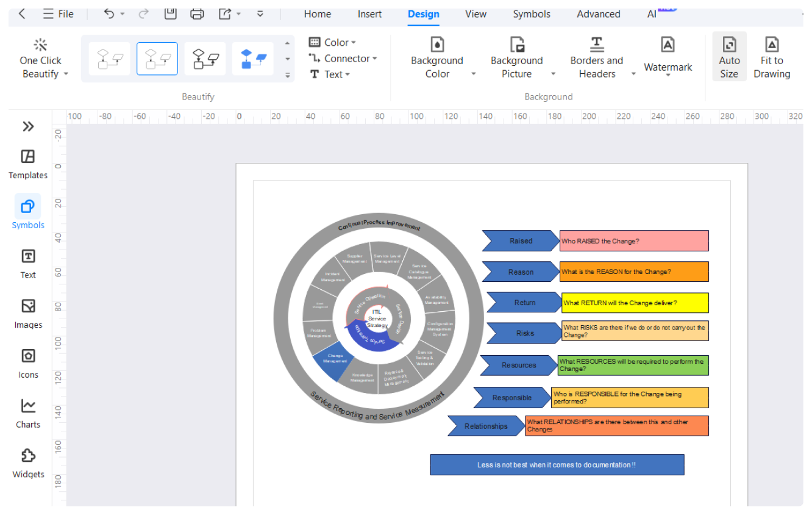The height and width of the screenshot is (515, 812).
Task: Select the Return arrow shape
Action: click(524, 303)
